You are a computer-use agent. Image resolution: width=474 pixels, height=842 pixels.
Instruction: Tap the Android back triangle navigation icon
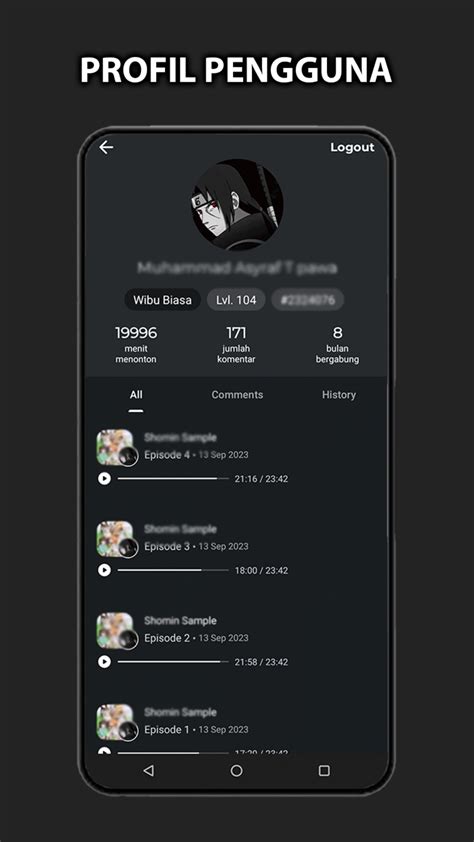(149, 771)
